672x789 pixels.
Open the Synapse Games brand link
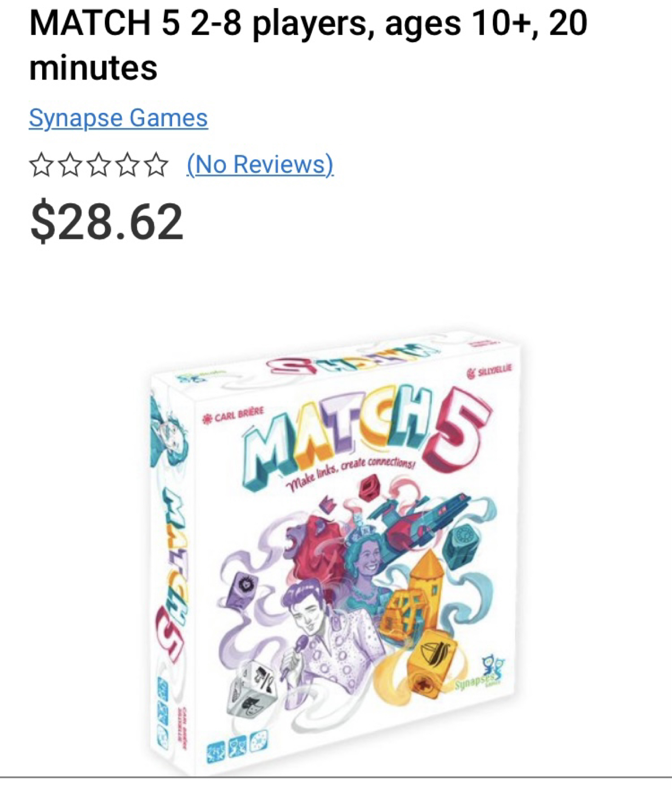tap(118, 118)
